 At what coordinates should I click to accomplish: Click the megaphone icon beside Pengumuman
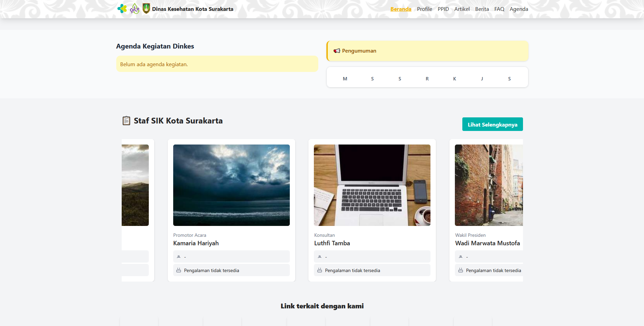click(x=337, y=51)
